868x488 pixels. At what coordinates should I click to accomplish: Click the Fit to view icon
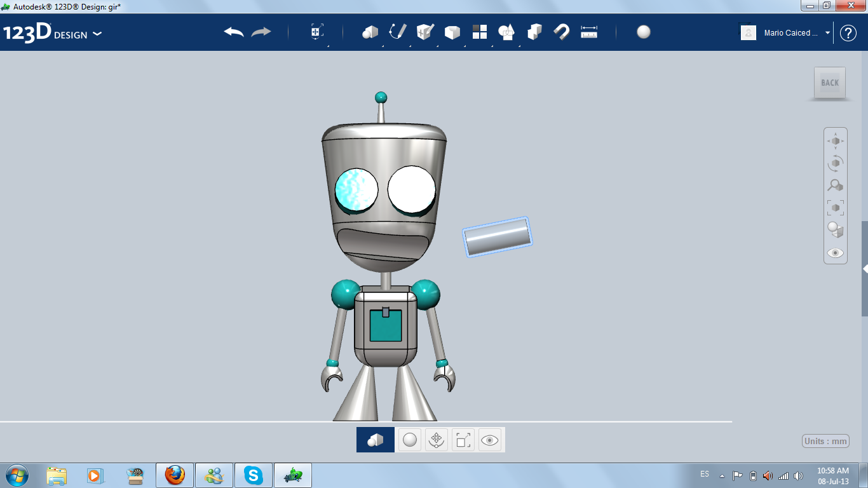point(836,207)
